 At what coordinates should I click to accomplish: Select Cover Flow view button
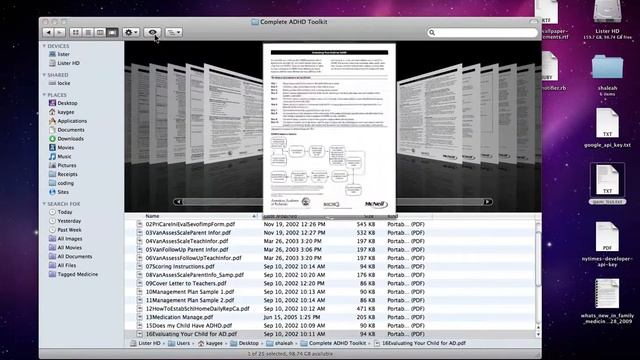point(112,32)
